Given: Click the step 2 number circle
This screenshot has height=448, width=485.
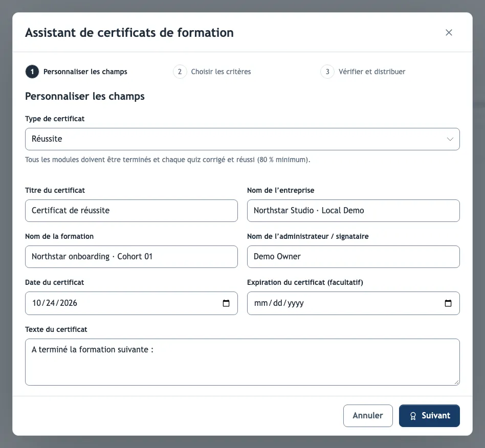Looking at the screenshot, I should [x=180, y=72].
